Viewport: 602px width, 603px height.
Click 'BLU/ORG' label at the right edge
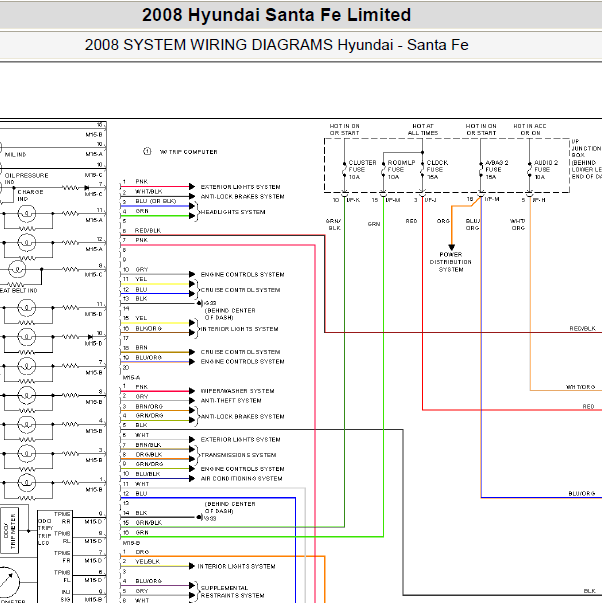point(582,493)
